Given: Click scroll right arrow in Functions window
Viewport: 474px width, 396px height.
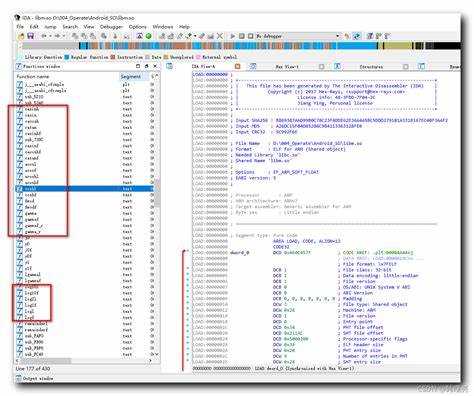Looking at the screenshot, I should click(150, 361).
